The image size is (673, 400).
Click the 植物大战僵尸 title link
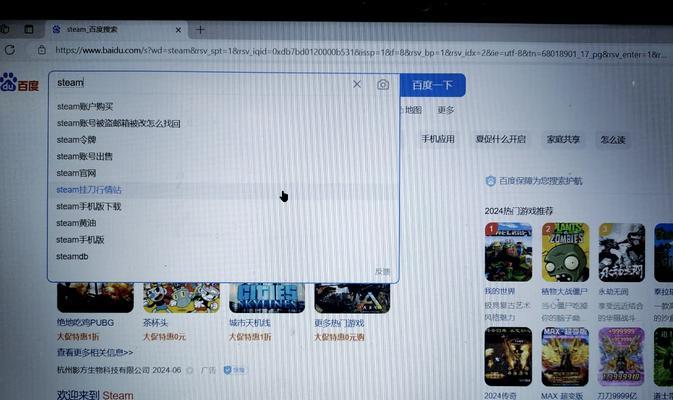564,292
